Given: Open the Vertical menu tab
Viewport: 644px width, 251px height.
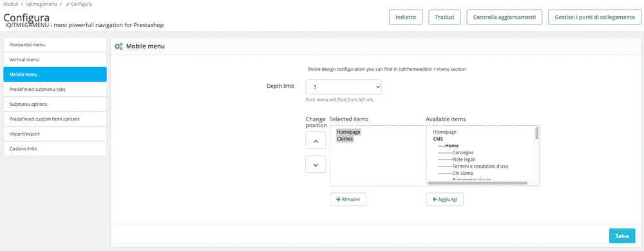Looking at the screenshot, I should click(55, 59).
